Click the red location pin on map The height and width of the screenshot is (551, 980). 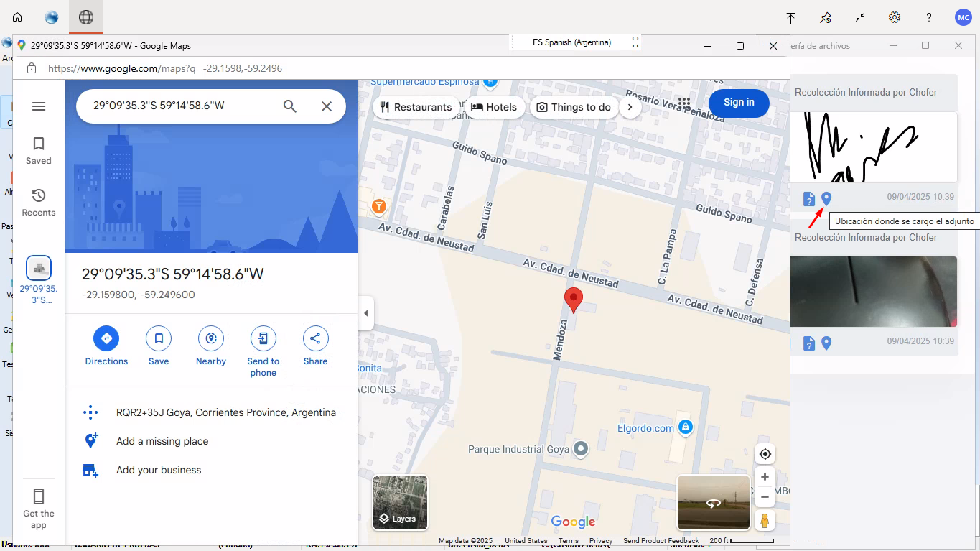point(573,300)
